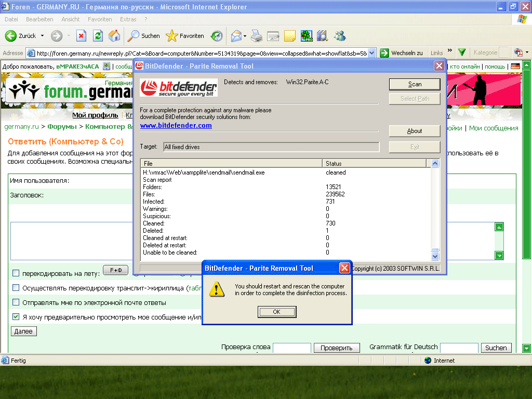Click the Mail envelope toolbar icon

click(x=236, y=36)
